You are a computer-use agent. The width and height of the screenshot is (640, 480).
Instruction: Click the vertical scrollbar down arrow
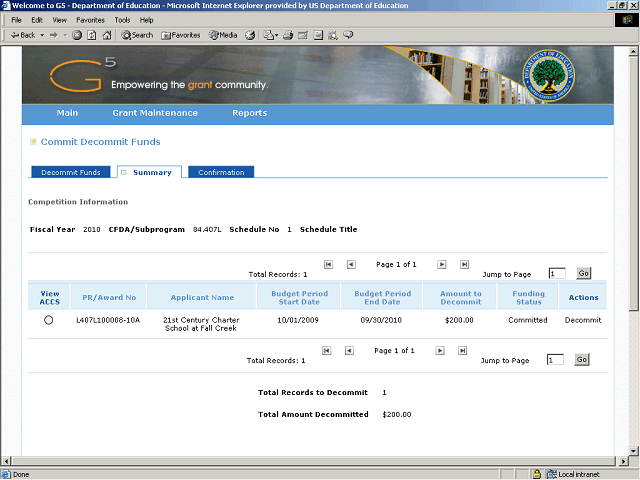click(633, 451)
